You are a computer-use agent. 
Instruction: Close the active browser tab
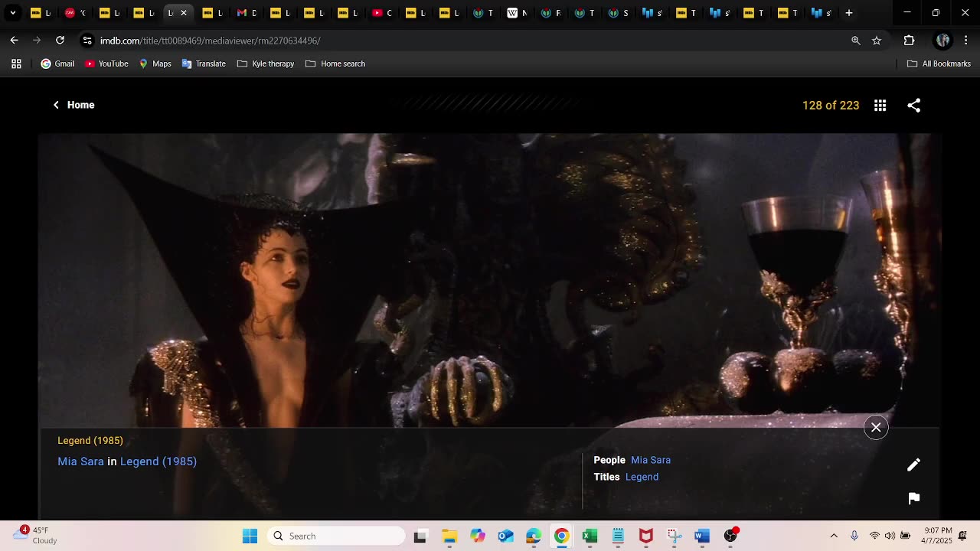(184, 13)
